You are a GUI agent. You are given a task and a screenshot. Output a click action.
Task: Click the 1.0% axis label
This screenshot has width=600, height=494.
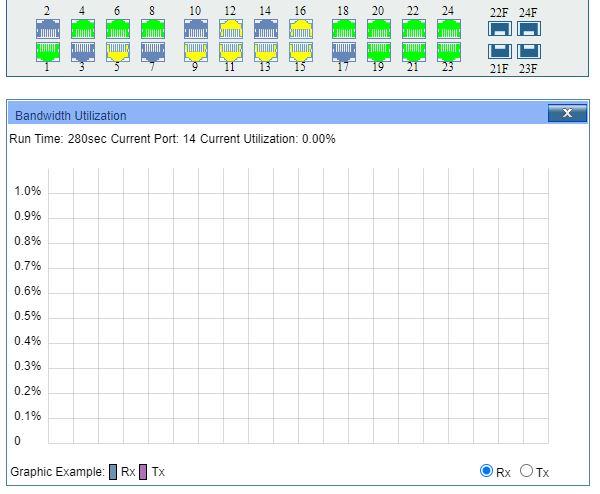pos(28,191)
